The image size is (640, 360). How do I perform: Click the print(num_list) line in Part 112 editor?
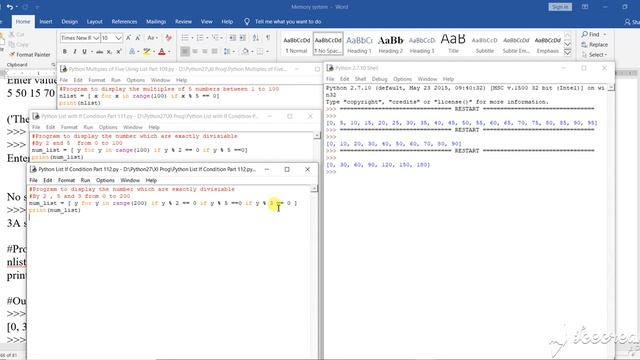pos(55,210)
